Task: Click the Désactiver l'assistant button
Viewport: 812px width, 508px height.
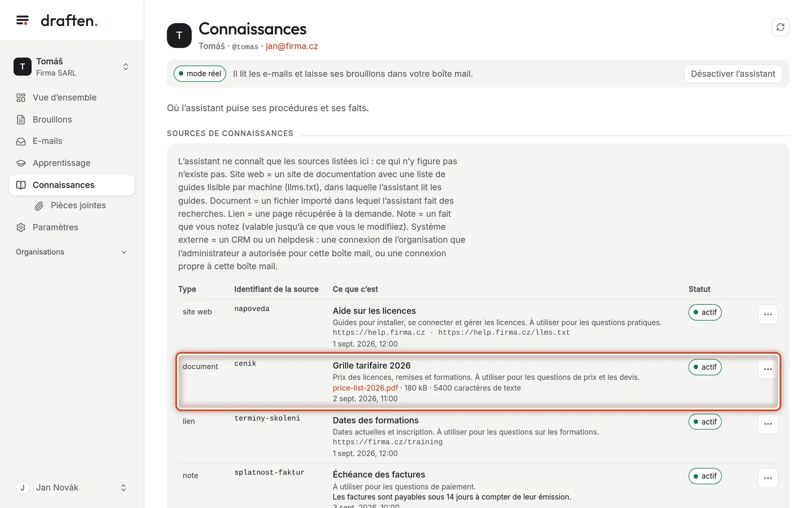Action: click(x=733, y=74)
